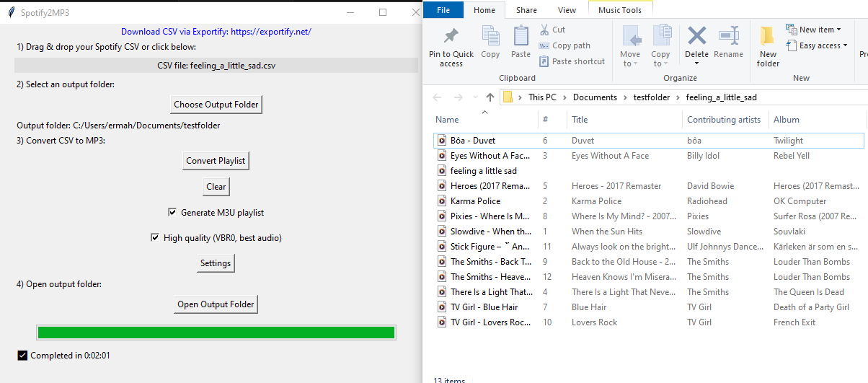Click the Convert Playlist button
The height and width of the screenshot is (383, 868).
216,161
